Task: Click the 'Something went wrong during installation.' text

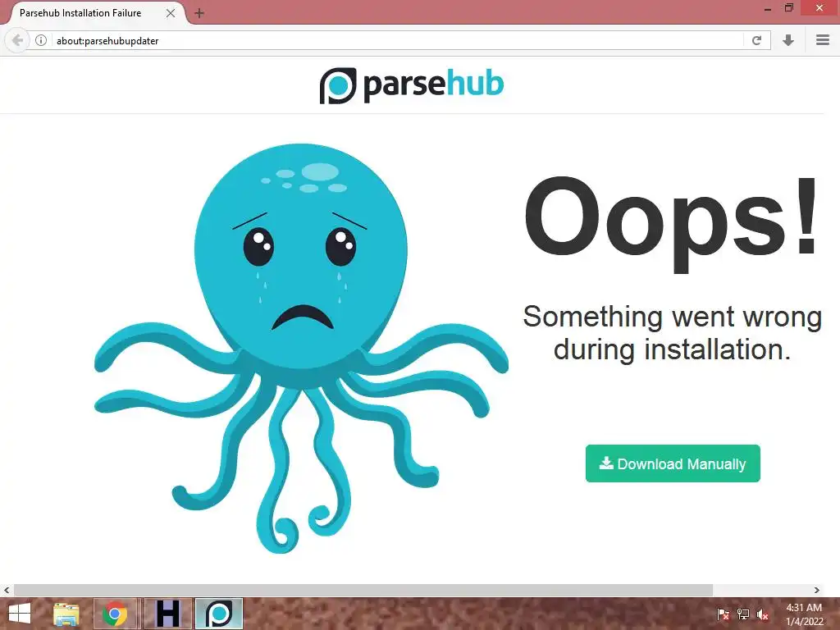Action: (x=673, y=333)
